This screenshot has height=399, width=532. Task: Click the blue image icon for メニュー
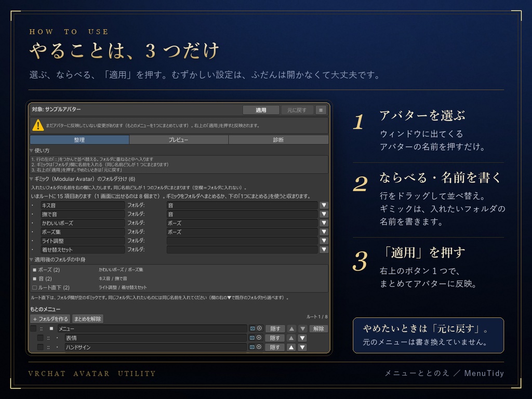[252, 328]
